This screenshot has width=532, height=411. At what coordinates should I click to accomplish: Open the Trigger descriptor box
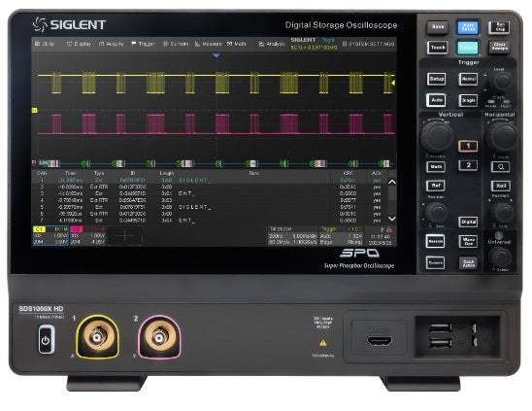click(342, 236)
